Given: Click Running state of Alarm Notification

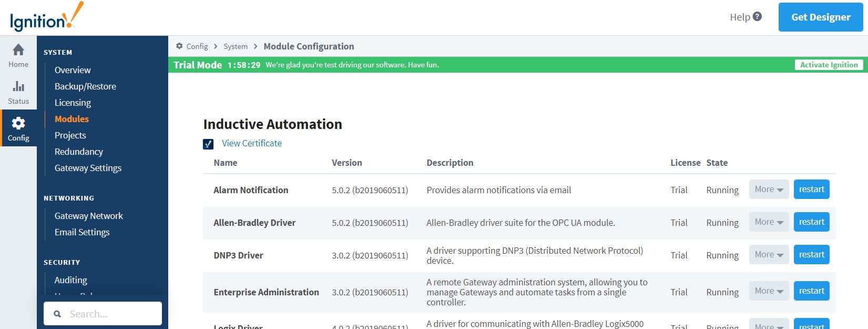Looking at the screenshot, I should coord(722,190).
